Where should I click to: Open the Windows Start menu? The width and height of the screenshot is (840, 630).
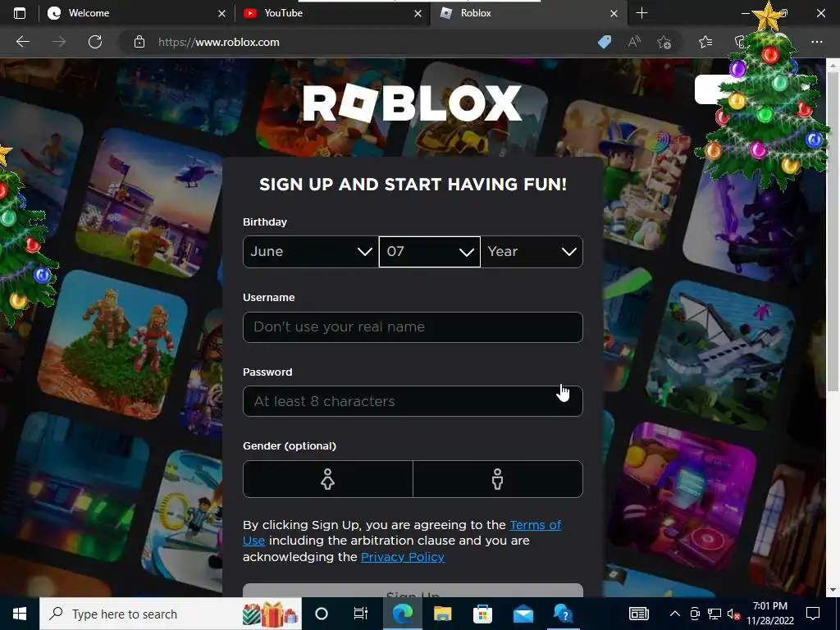(20, 614)
